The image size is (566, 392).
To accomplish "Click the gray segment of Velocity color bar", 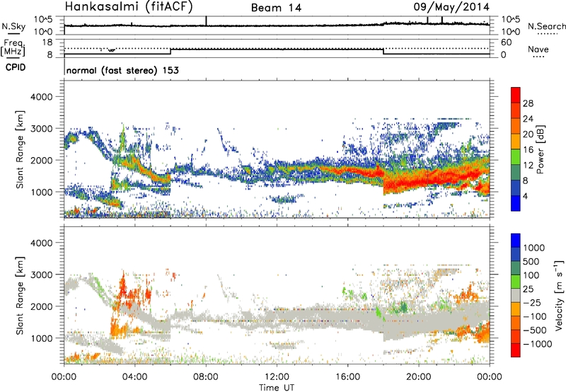I will coord(516,295).
